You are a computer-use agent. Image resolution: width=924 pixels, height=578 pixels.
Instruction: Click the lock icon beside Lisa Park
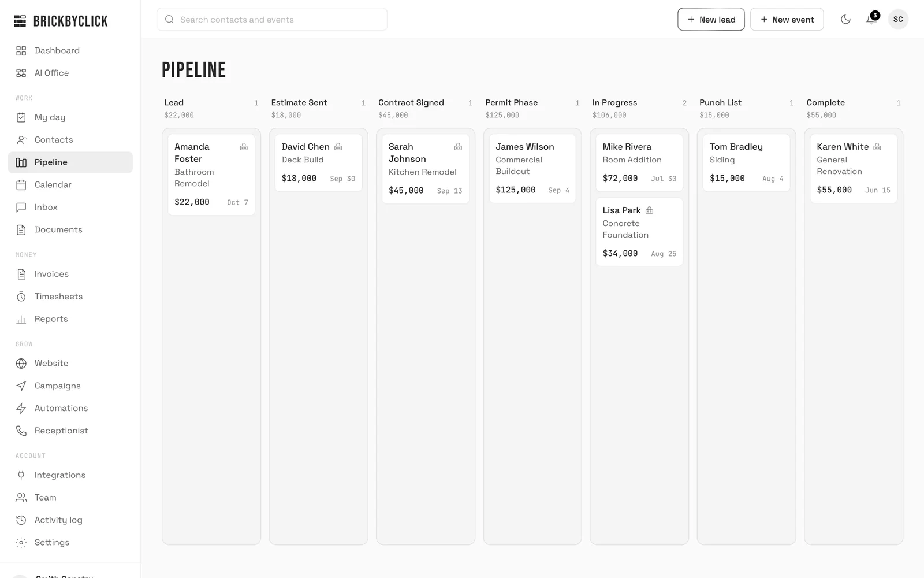pos(649,210)
